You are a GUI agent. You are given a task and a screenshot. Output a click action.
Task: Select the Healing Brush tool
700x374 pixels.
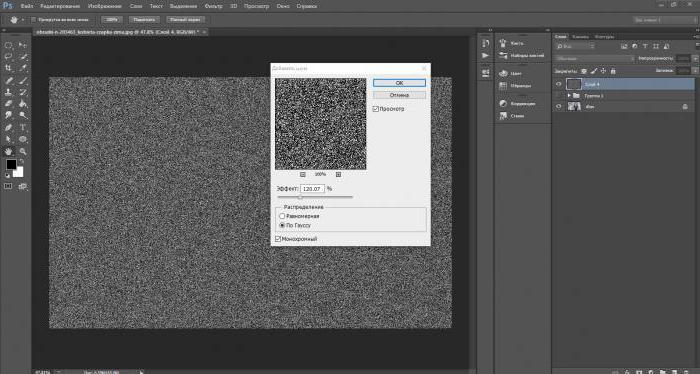(8, 80)
